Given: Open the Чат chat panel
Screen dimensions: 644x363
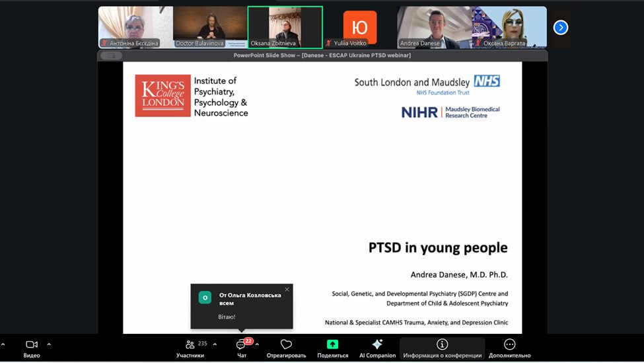Looking at the screenshot, I should click(242, 348).
